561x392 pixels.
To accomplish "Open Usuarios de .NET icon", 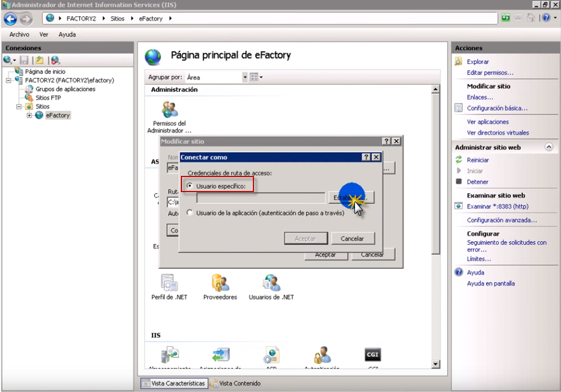I will click(271, 284).
